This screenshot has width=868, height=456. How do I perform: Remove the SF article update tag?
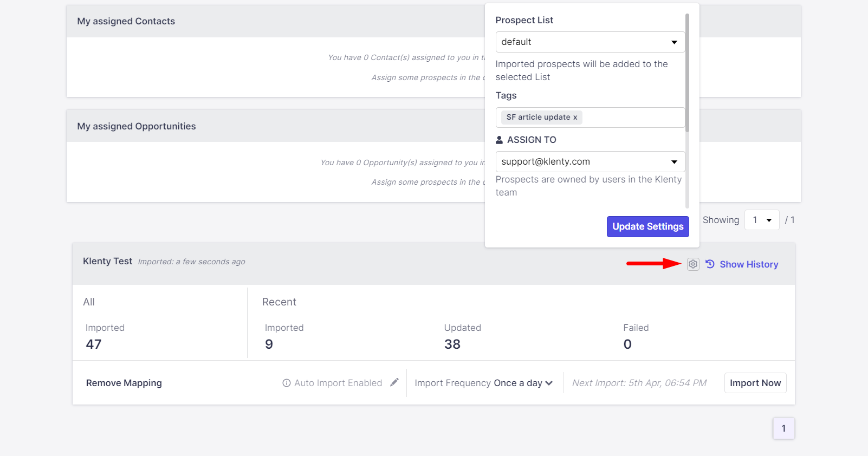575,118
